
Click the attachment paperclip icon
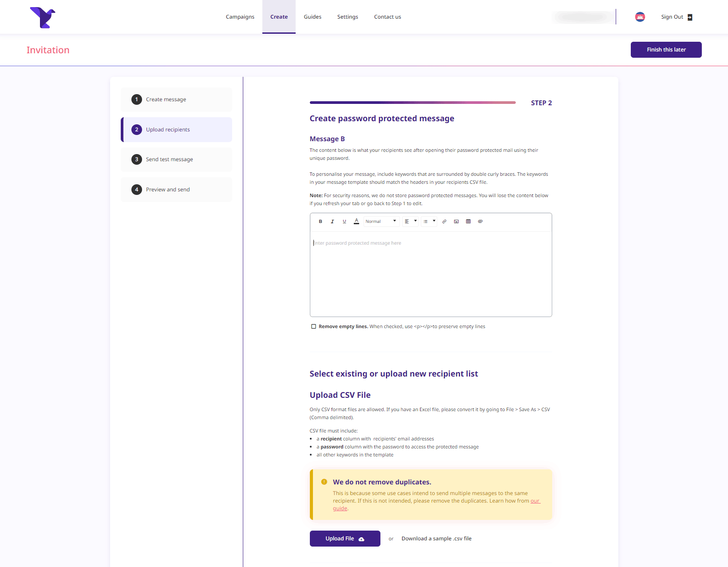[480, 222]
